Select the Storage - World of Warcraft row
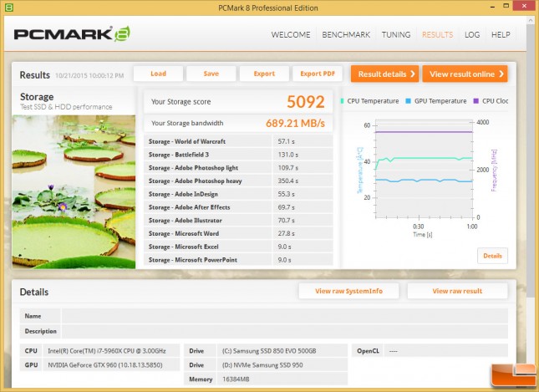This screenshot has width=539, height=392. 238,141
